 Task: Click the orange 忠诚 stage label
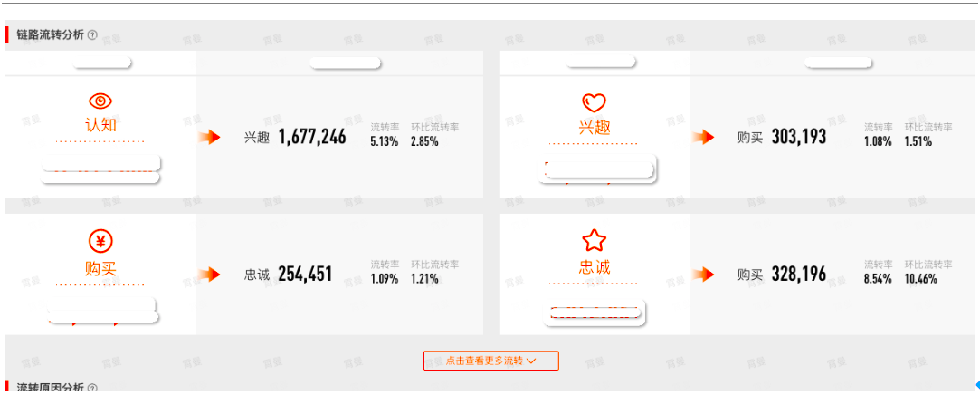pyautogui.click(x=594, y=267)
